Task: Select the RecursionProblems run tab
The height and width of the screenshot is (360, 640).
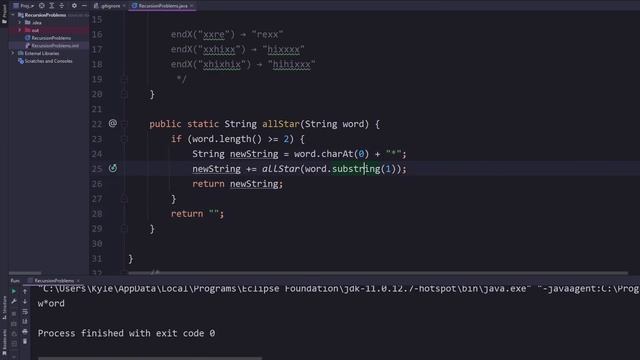Action: tap(54, 281)
